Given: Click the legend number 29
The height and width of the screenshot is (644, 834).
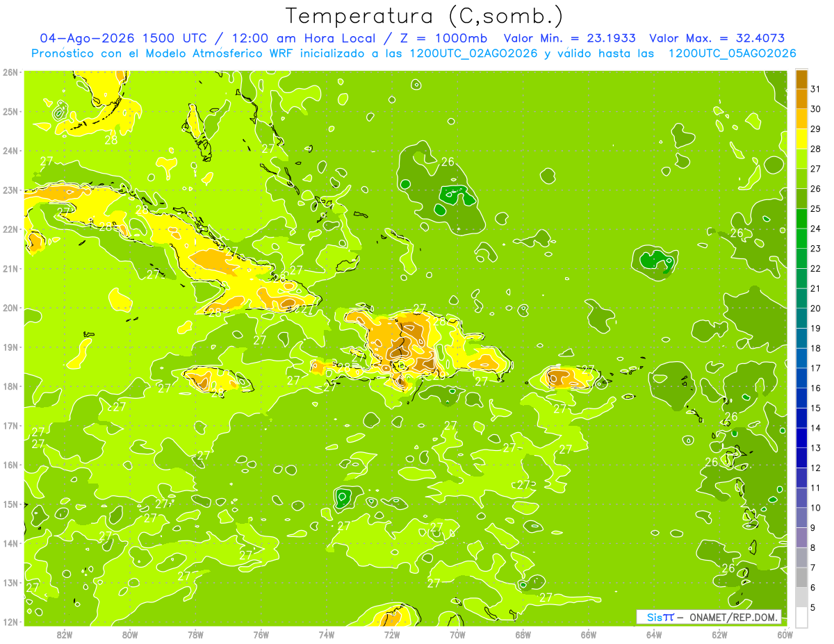Looking at the screenshot, I should click(x=816, y=129).
